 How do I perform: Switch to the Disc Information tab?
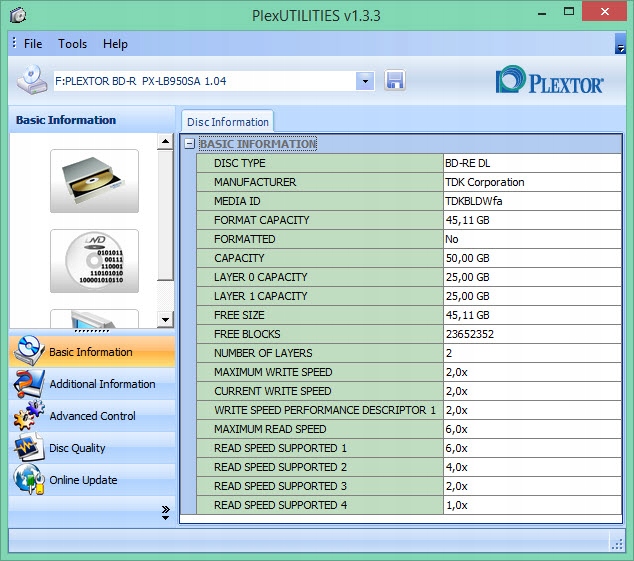click(228, 122)
